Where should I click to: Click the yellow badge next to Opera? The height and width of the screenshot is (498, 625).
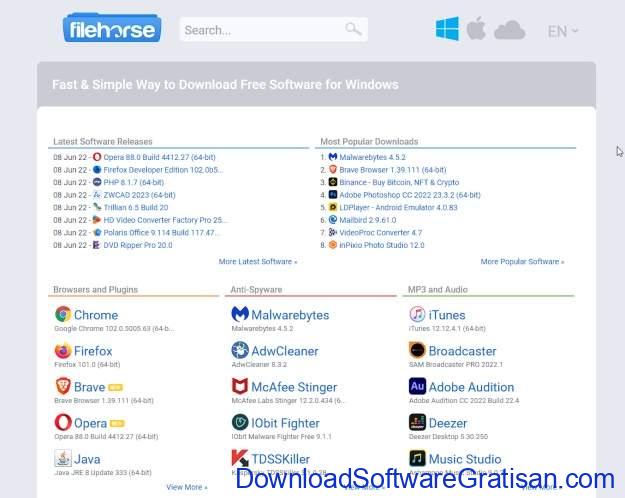pos(117,423)
